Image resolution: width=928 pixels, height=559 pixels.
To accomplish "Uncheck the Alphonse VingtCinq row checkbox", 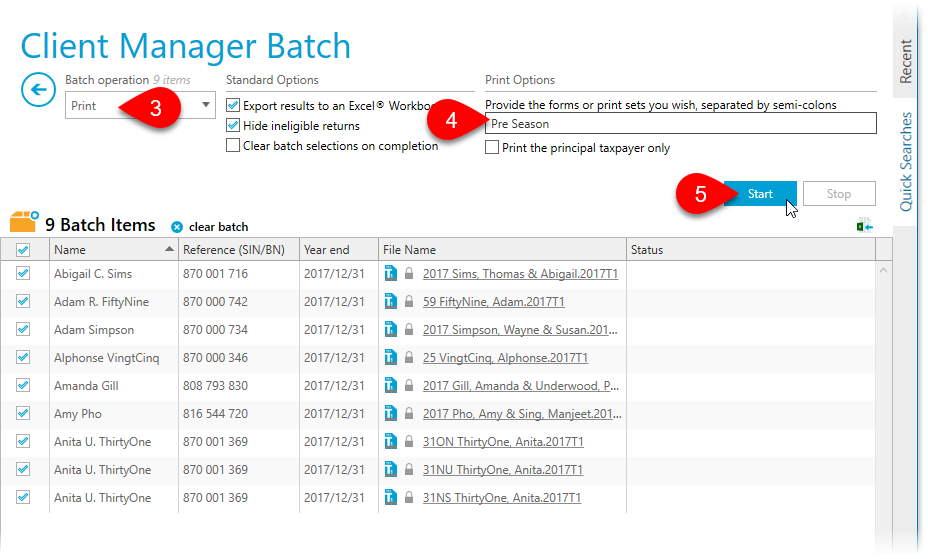I will point(23,357).
